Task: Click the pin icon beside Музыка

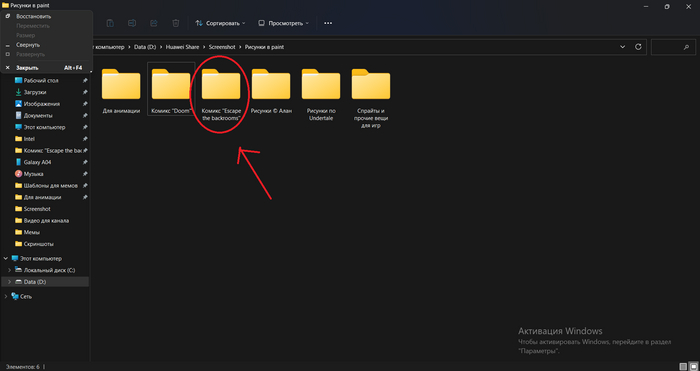Action: click(x=85, y=174)
